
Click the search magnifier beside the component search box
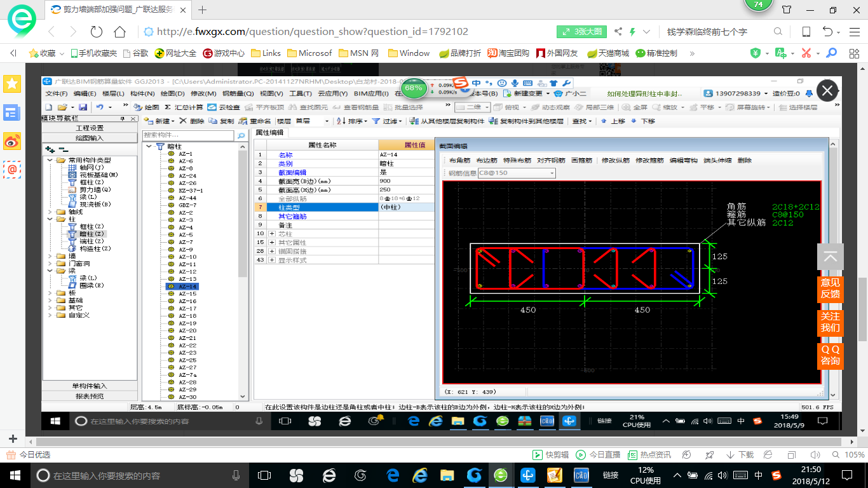pos(241,135)
